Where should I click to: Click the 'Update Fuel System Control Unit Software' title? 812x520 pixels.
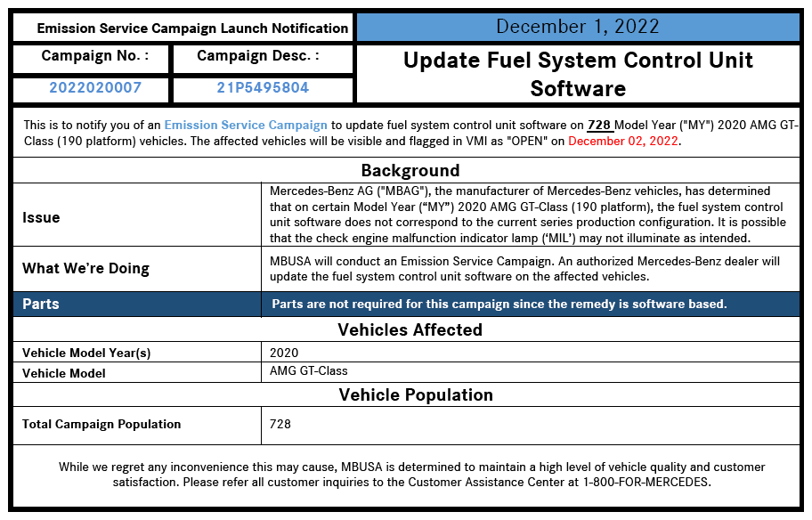tap(578, 74)
